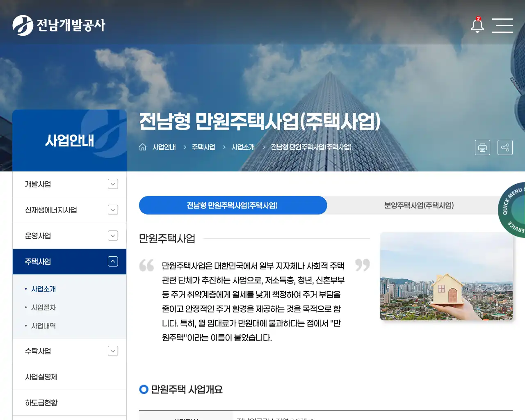525x420 pixels.
Task: Expand the 개발사업 menu chevron
Action: (113, 184)
